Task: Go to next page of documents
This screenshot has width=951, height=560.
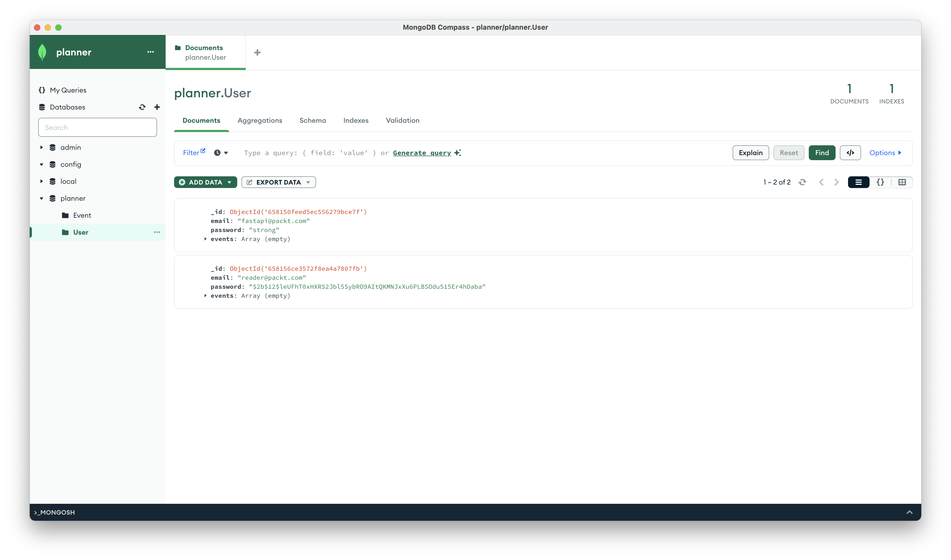Action: pyautogui.click(x=836, y=182)
